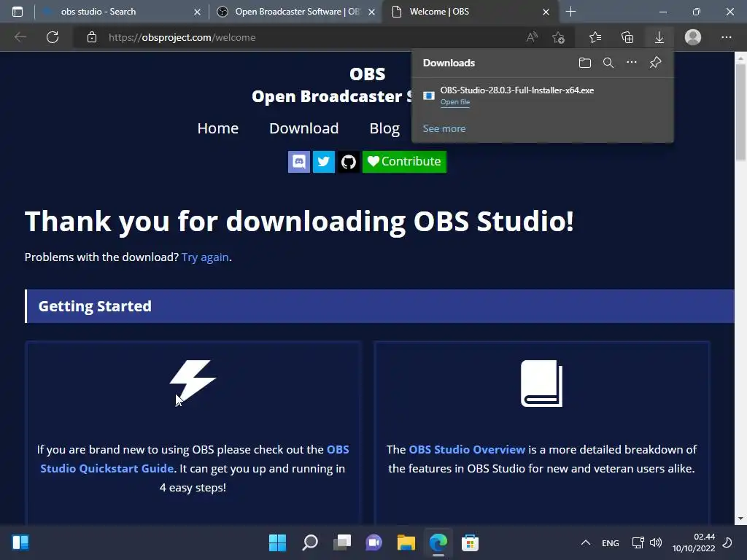This screenshot has width=747, height=560.
Task: Click the page vertical scrollbar thumb
Action: point(740,112)
